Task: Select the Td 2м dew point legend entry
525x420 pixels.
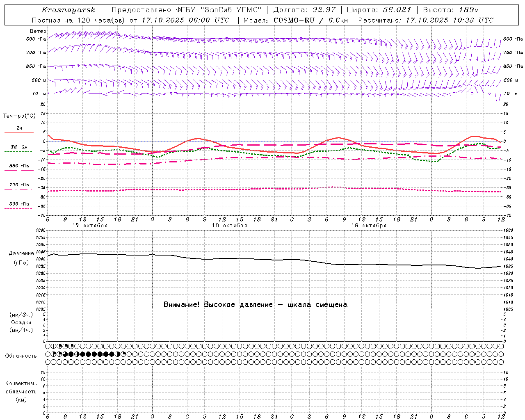Action: coord(19,147)
